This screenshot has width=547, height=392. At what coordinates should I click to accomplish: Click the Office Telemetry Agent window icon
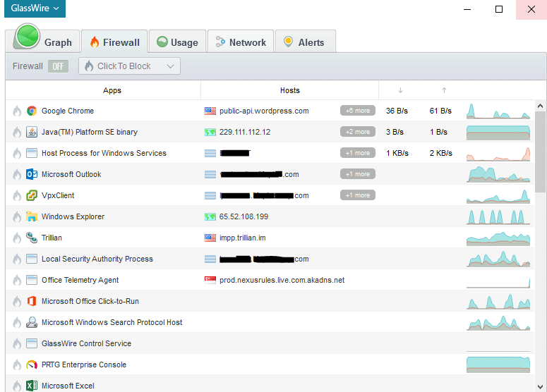[x=32, y=280]
